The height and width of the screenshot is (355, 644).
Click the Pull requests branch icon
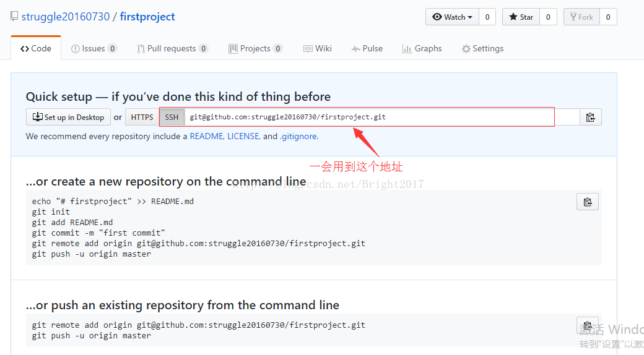click(141, 49)
